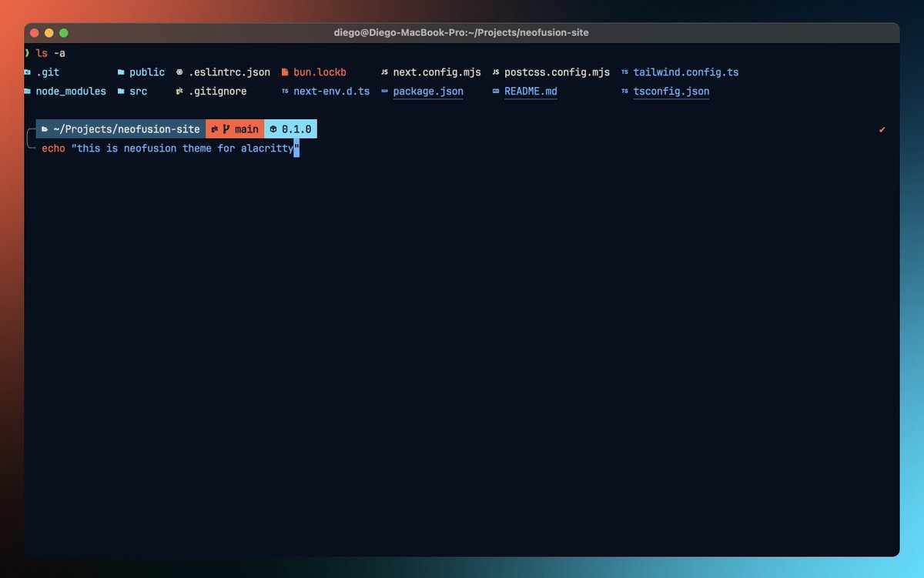Click the terminal cursor block at line end
Image resolution: width=924 pixels, height=578 pixels.
click(296, 148)
